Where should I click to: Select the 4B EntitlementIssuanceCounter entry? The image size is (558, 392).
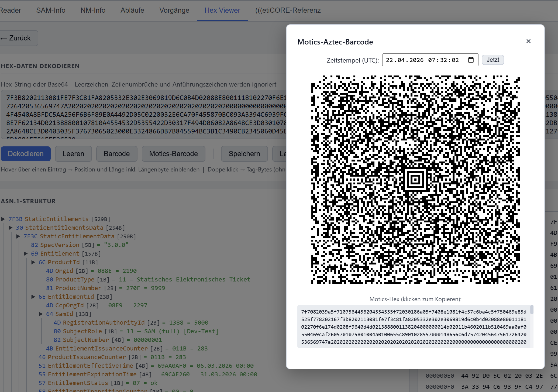[127, 348]
